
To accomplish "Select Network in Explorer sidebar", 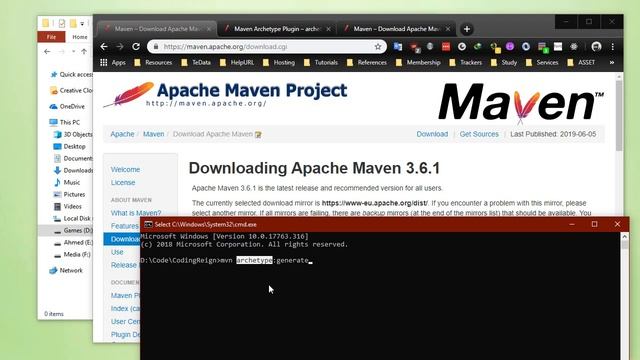I will pos(66,270).
